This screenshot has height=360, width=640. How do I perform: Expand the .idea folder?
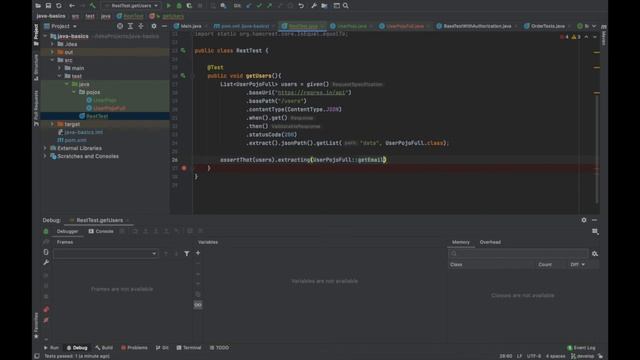point(53,44)
